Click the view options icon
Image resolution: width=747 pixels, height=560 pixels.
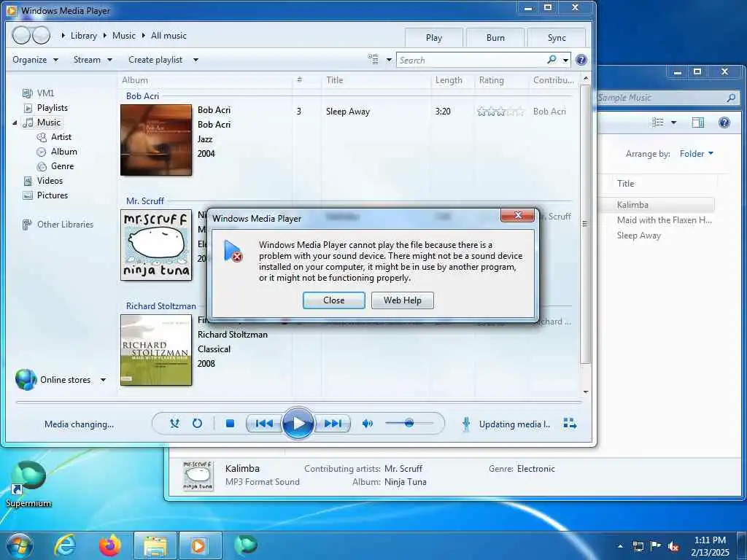coord(373,60)
